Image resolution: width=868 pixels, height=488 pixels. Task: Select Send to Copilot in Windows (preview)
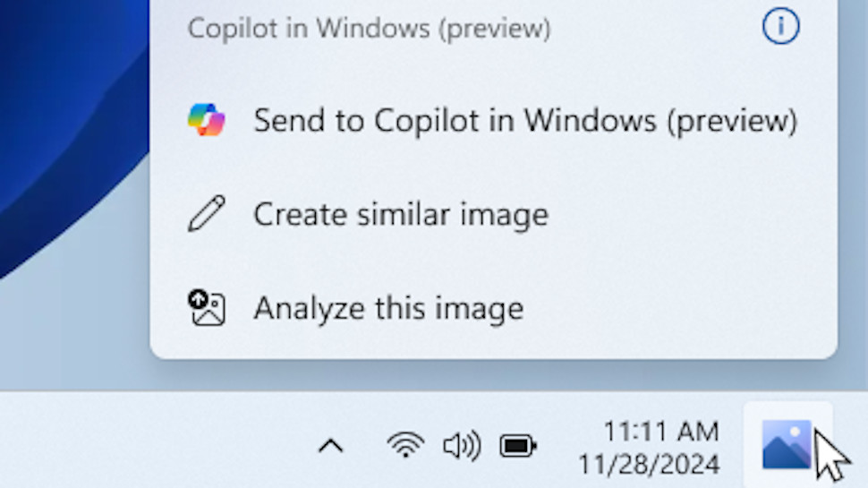pyautogui.click(x=493, y=120)
